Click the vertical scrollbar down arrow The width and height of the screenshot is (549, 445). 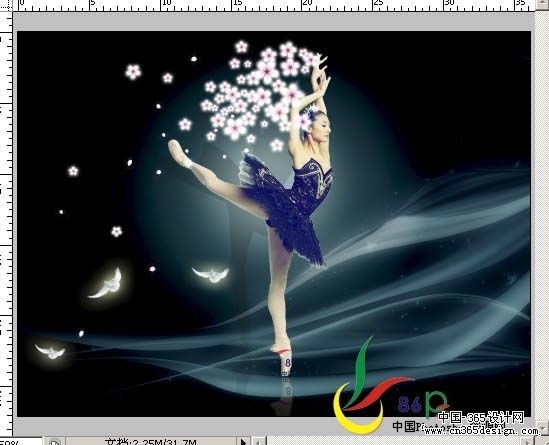point(543,428)
